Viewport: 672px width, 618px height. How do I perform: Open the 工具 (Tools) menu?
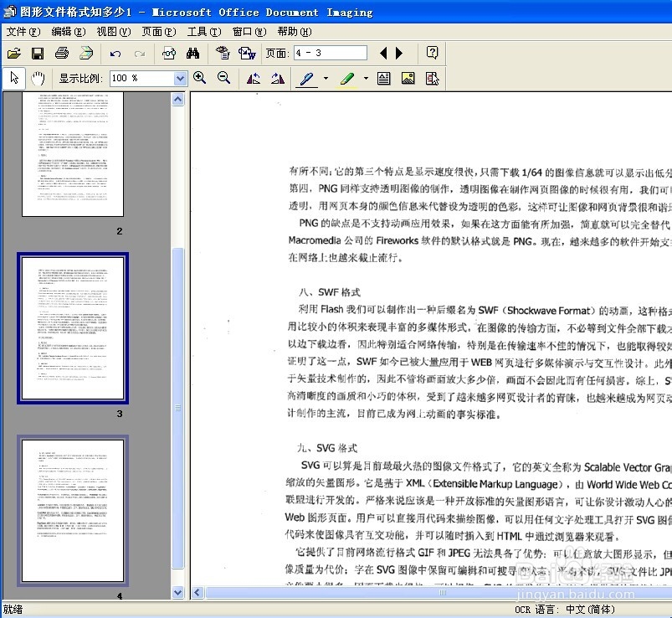(204, 32)
